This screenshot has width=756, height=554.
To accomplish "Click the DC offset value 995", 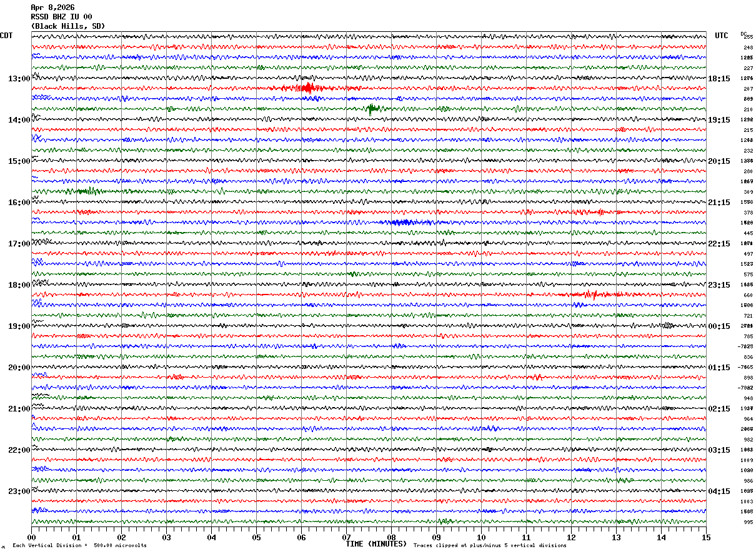I will [748, 522].
